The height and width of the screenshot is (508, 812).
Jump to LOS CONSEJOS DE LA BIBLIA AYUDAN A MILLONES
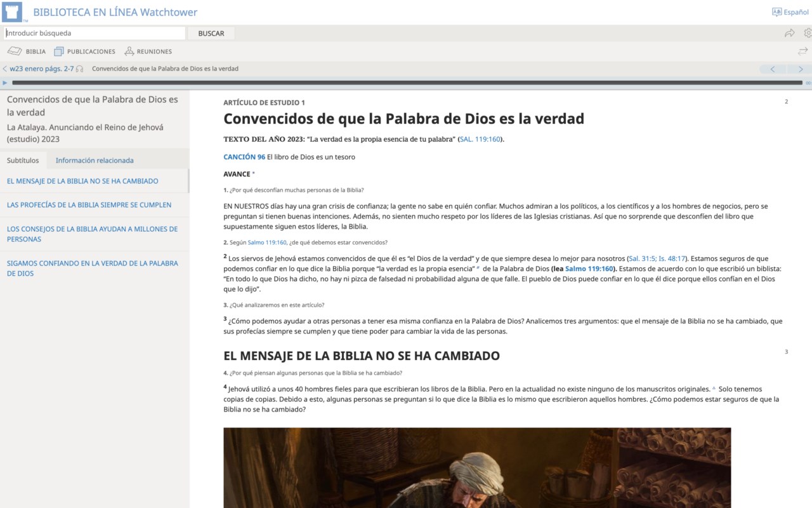click(92, 234)
